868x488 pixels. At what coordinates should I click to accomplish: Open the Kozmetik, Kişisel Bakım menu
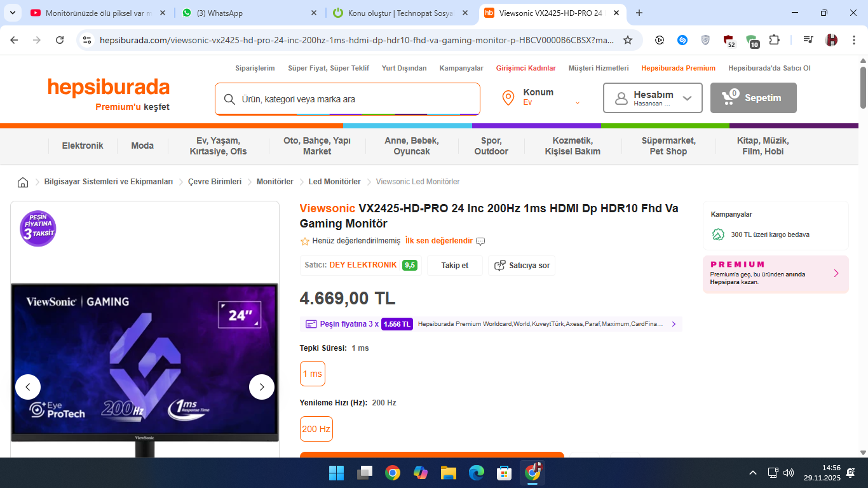(x=573, y=146)
